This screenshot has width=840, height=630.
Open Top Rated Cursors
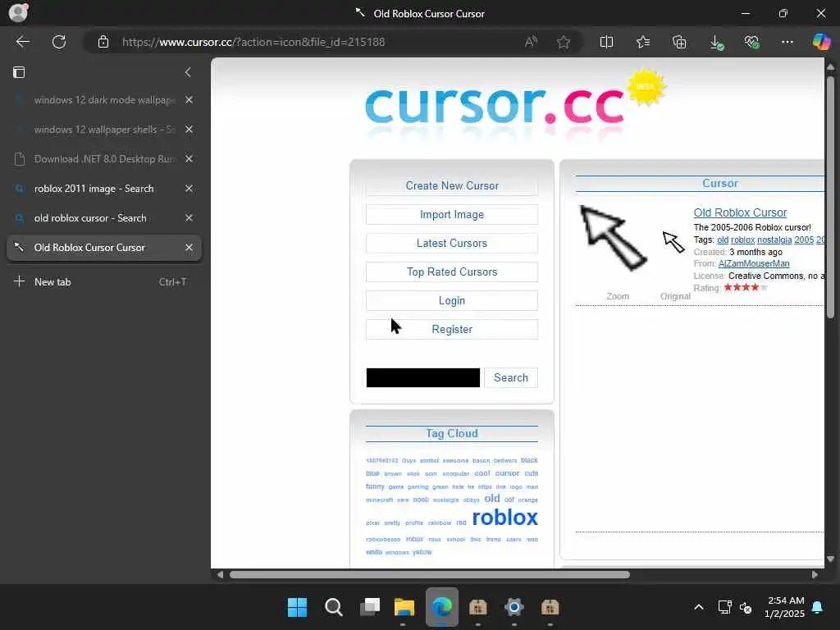pos(452,272)
